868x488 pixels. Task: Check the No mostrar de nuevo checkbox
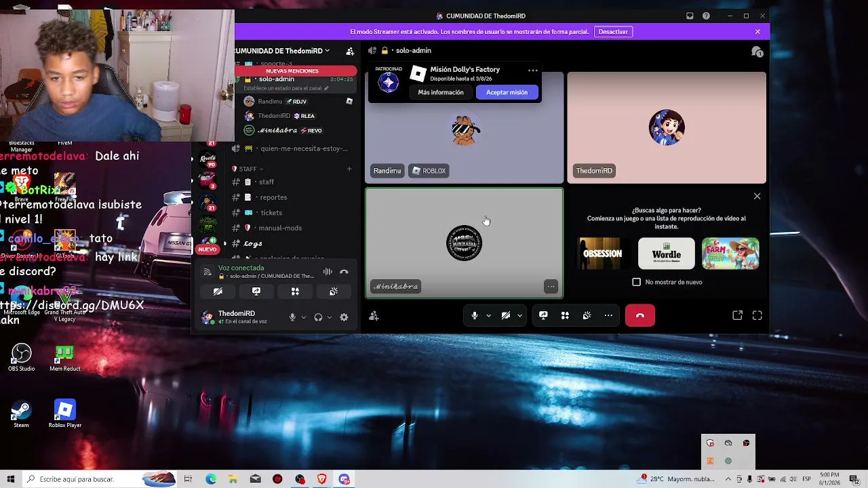pos(636,282)
